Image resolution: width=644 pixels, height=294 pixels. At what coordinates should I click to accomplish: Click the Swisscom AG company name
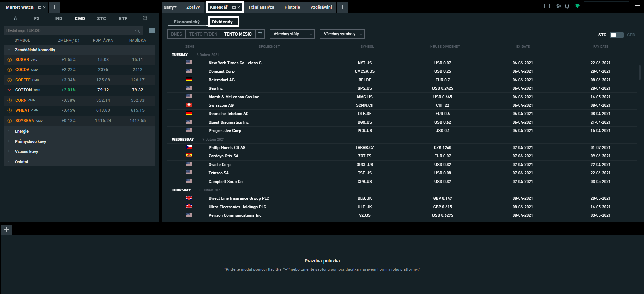221,105
